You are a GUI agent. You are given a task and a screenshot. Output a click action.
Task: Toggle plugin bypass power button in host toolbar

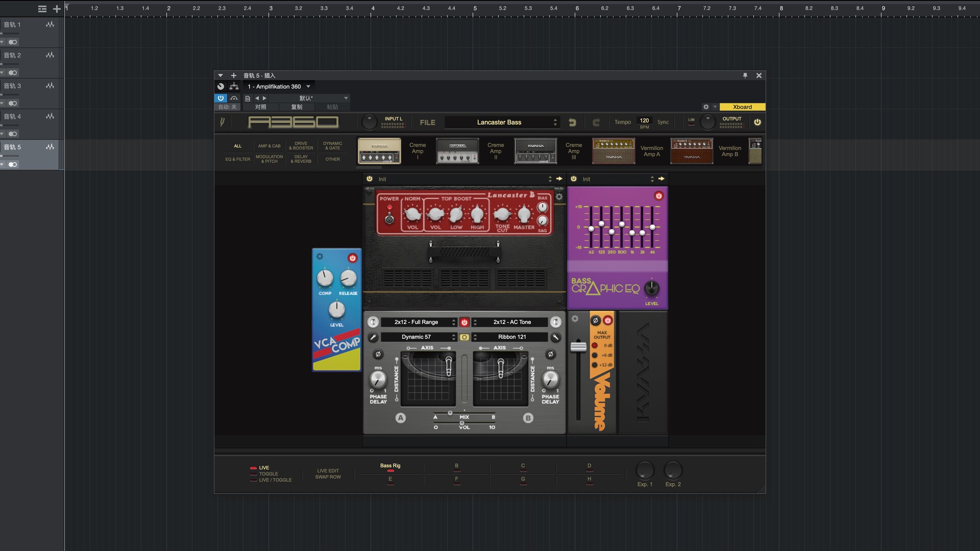click(x=220, y=98)
